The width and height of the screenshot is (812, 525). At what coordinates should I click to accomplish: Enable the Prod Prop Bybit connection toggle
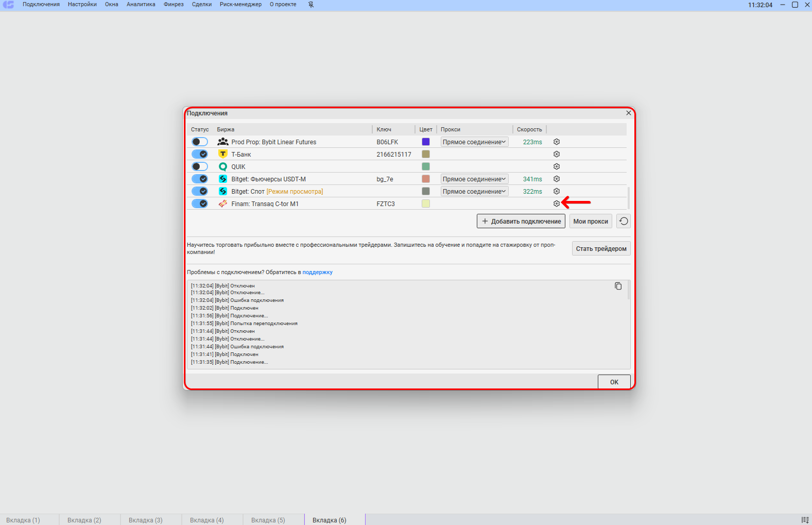point(199,142)
